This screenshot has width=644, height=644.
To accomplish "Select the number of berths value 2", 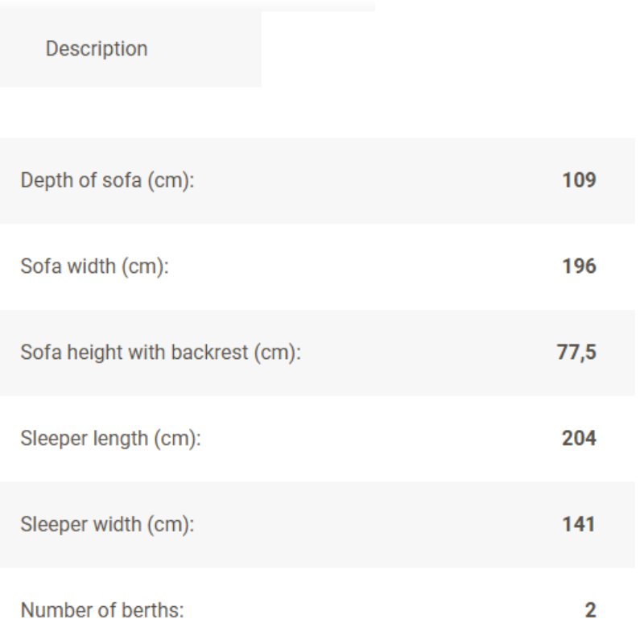I will tap(590, 611).
